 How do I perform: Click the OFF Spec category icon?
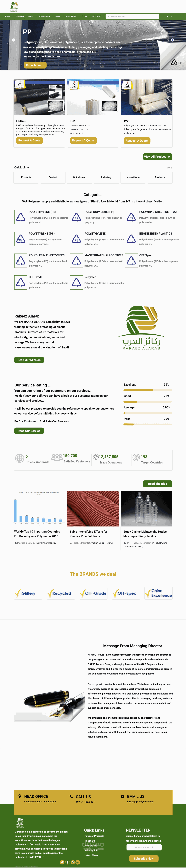click(131, 261)
